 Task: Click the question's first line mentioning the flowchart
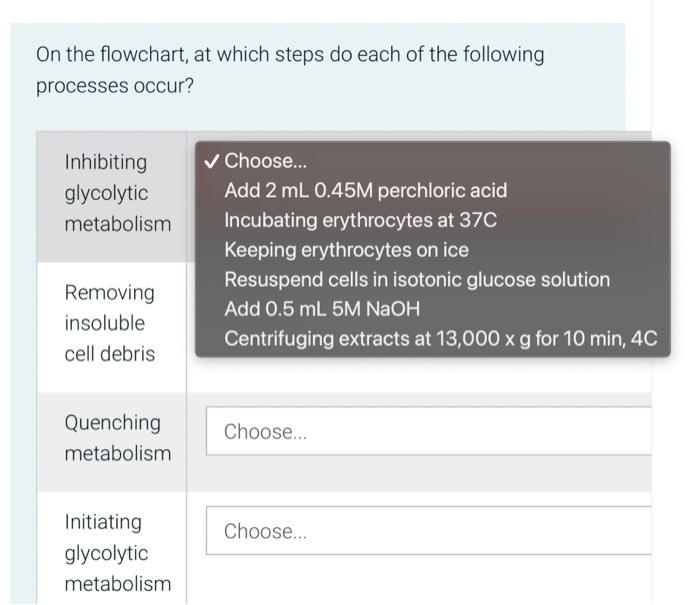point(290,54)
